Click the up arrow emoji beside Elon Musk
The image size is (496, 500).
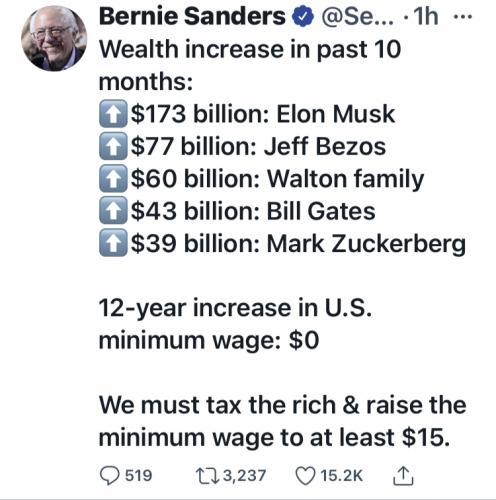tap(113, 114)
